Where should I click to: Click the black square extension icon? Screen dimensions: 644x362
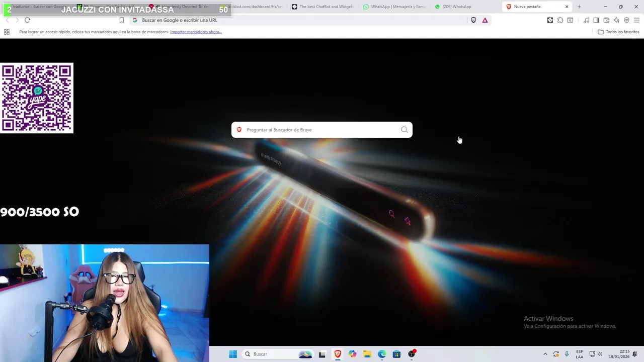click(550, 20)
